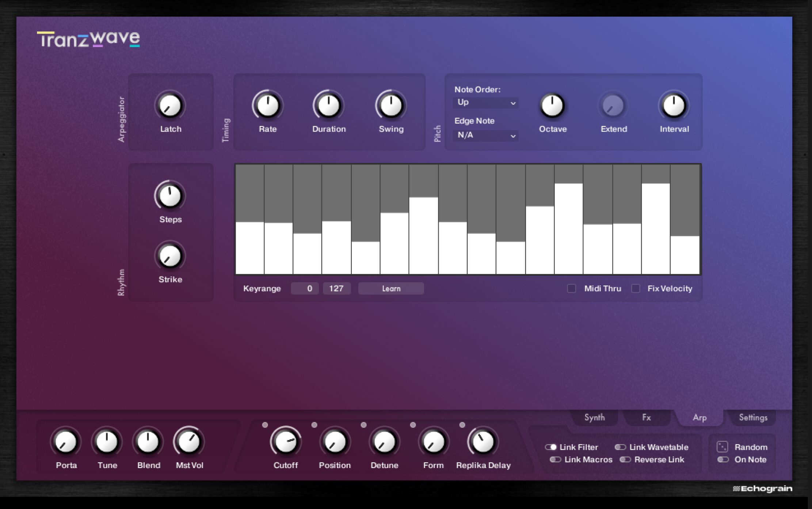Viewport: 812px width, 509px height.
Task: Click the Strike knob
Action: pyautogui.click(x=170, y=256)
